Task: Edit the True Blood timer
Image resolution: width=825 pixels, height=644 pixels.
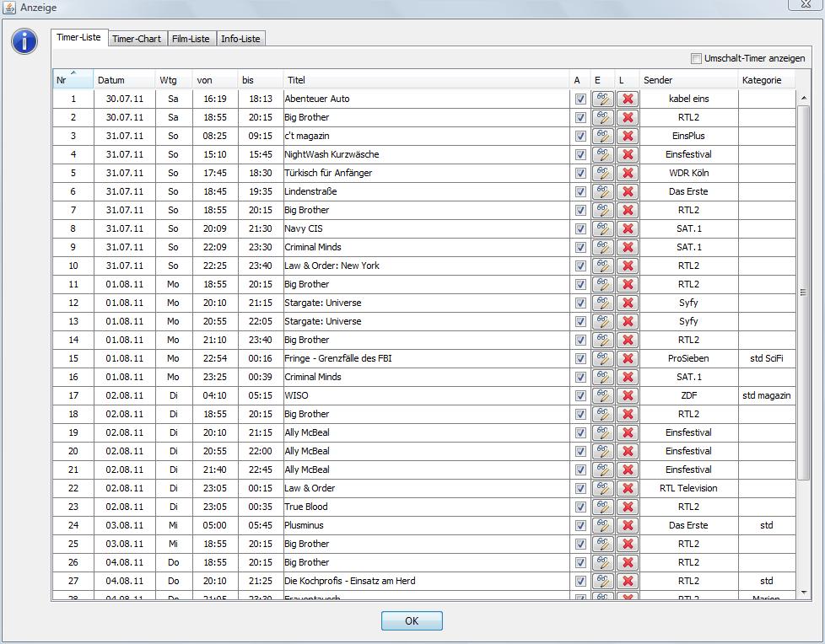Action: tap(603, 507)
